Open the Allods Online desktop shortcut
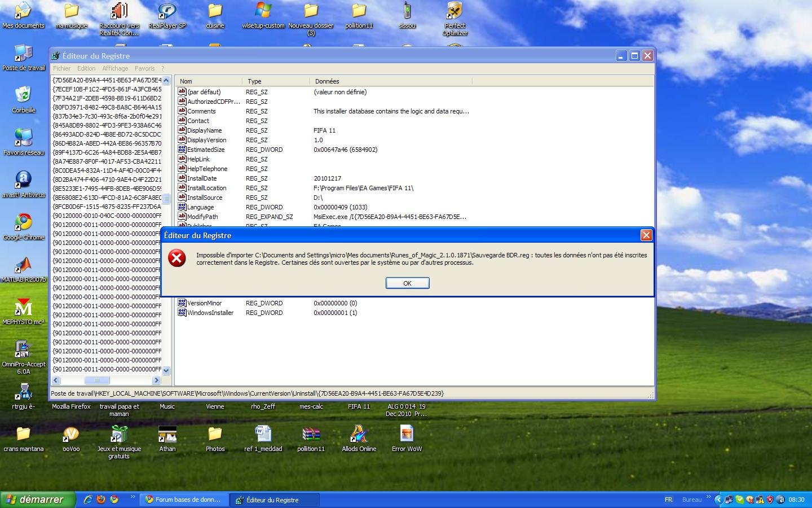 [x=359, y=435]
